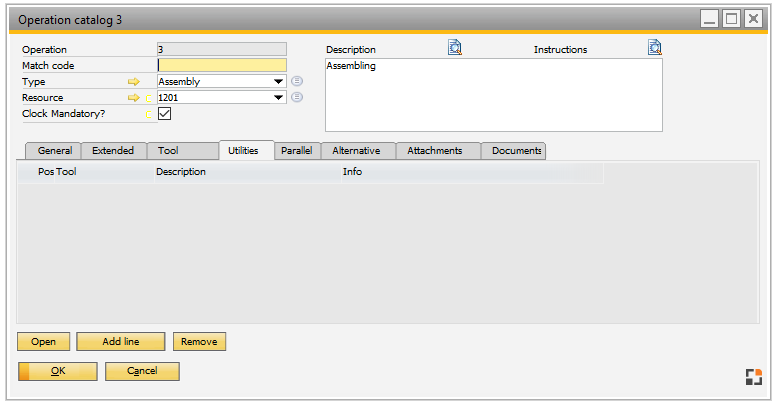This screenshot has width=776, height=403.
Task: Click the round list icon next to 1201
Action: click(297, 98)
